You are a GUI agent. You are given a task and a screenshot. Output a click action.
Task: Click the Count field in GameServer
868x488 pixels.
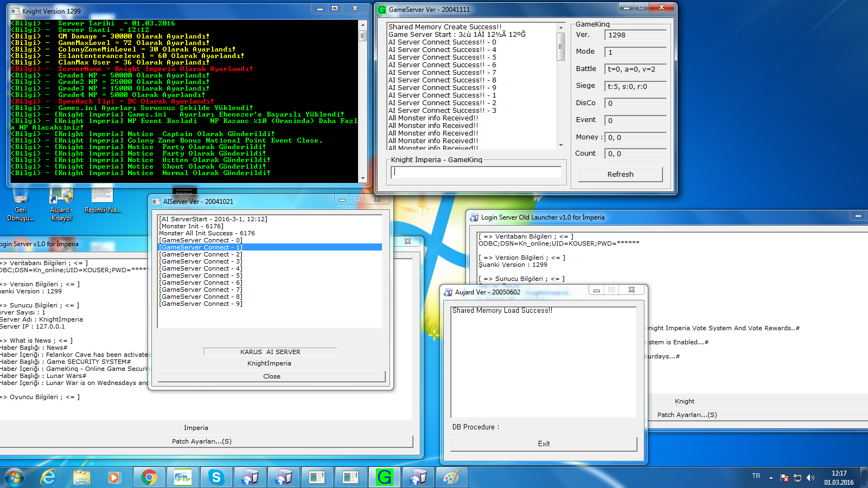635,153
